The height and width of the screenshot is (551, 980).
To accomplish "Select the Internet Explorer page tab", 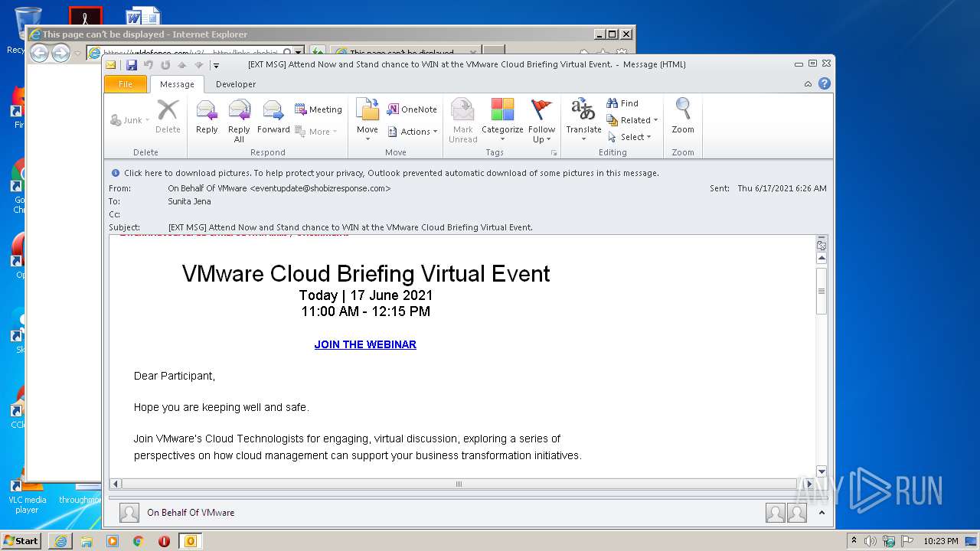I will (406, 53).
